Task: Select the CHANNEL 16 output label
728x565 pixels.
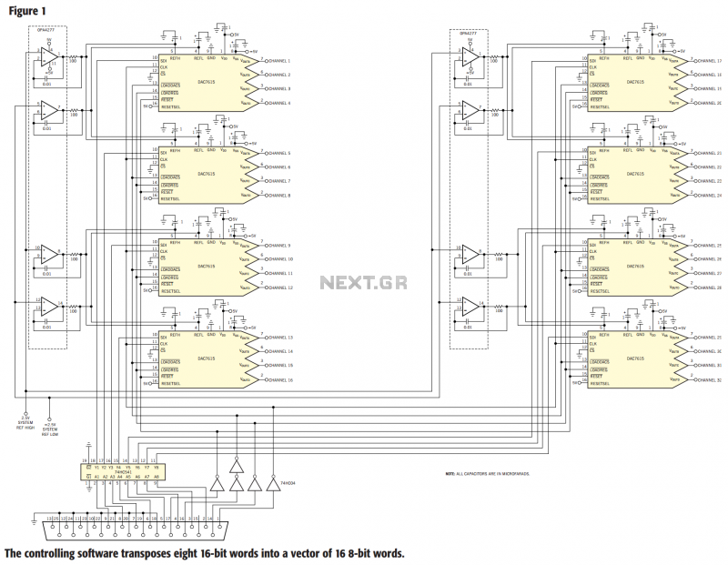Action: pyautogui.click(x=281, y=380)
